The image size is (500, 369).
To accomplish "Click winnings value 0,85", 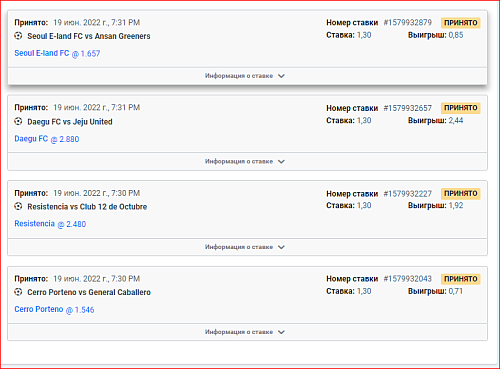I will [x=456, y=35].
